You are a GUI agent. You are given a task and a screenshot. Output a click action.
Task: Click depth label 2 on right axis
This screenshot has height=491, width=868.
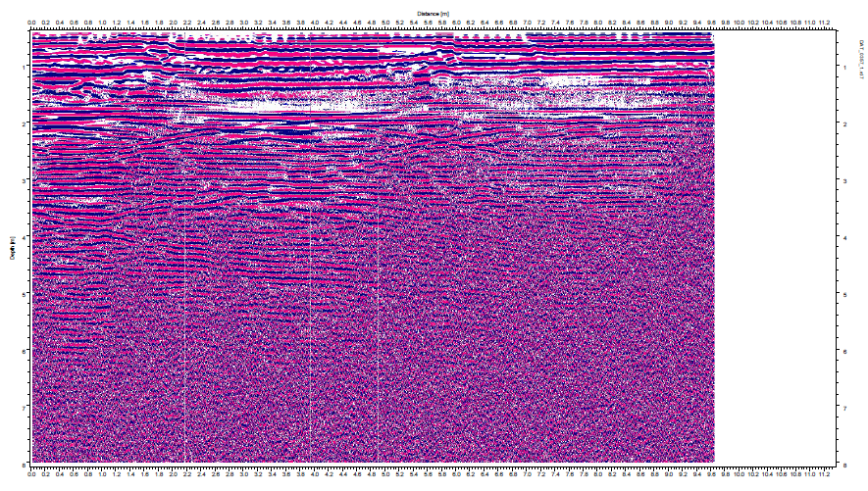tap(845, 124)
